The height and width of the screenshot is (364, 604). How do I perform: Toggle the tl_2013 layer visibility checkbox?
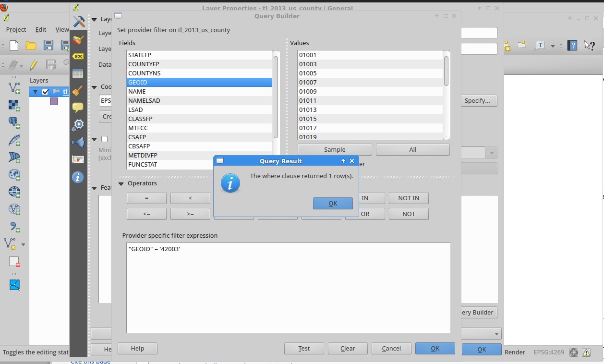45,92
